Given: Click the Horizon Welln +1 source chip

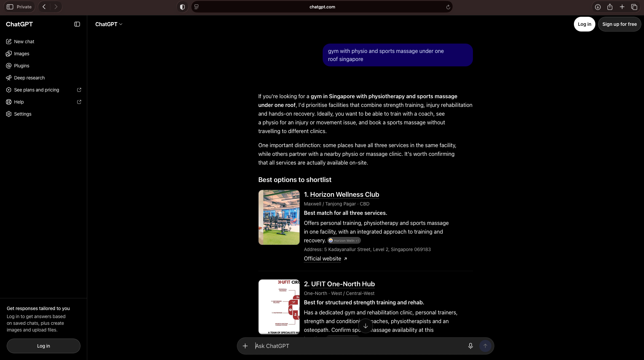Looking at the screenshot, I should point(344,240).
